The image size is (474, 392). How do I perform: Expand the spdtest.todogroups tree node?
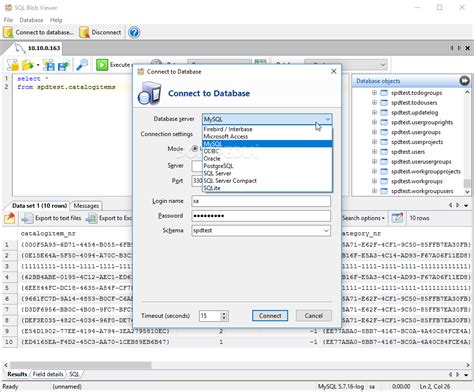374,93
